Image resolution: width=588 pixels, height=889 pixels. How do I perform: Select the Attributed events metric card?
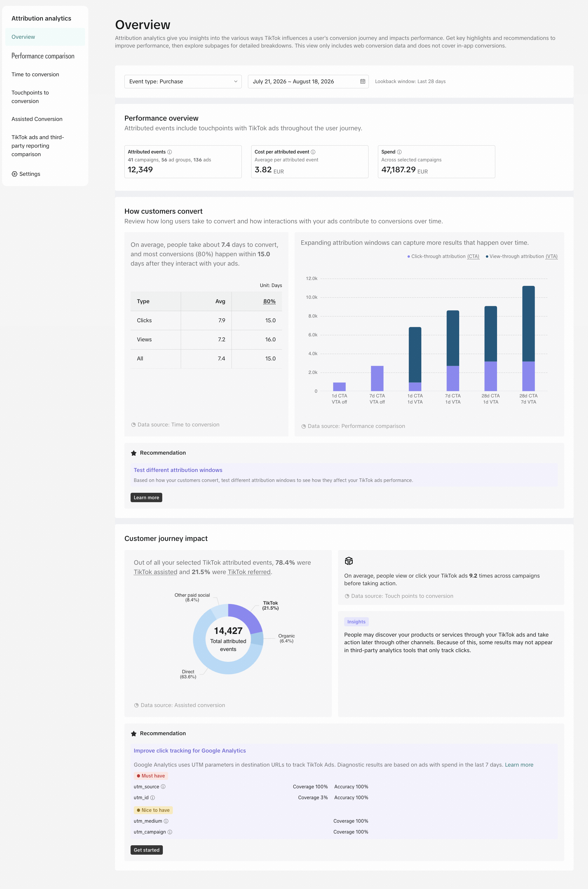183,162
